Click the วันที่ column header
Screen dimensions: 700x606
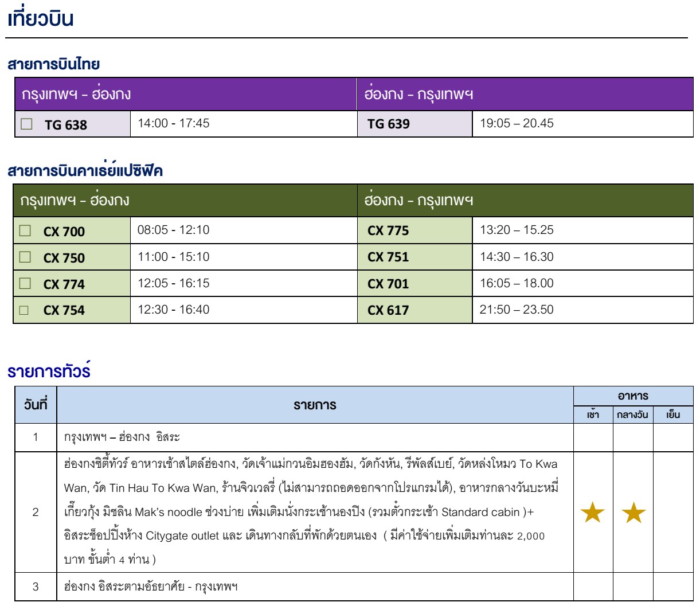tap(35, 404)
